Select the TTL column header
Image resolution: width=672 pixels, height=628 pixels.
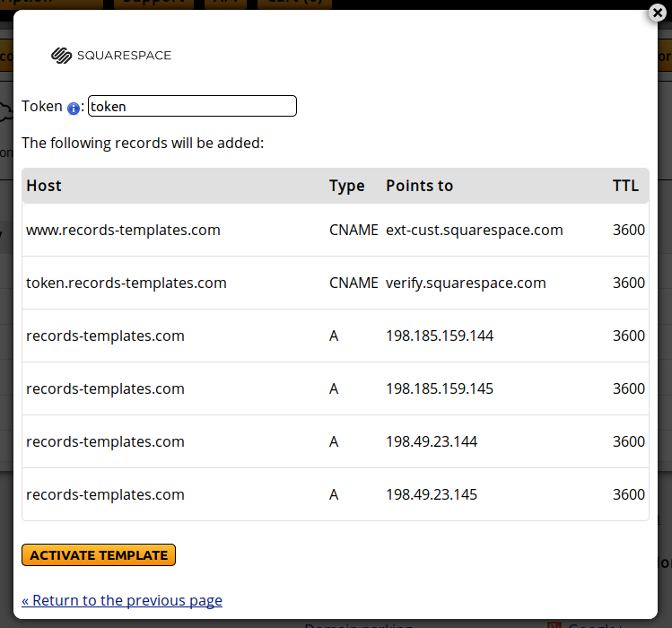point(625,186)
